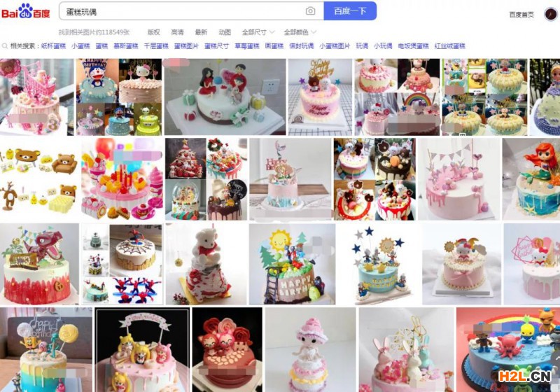Image resolution: width=560 pixels, height=392 pixels.
Task: Open the 百度首页 link
Action: (521, 15)
